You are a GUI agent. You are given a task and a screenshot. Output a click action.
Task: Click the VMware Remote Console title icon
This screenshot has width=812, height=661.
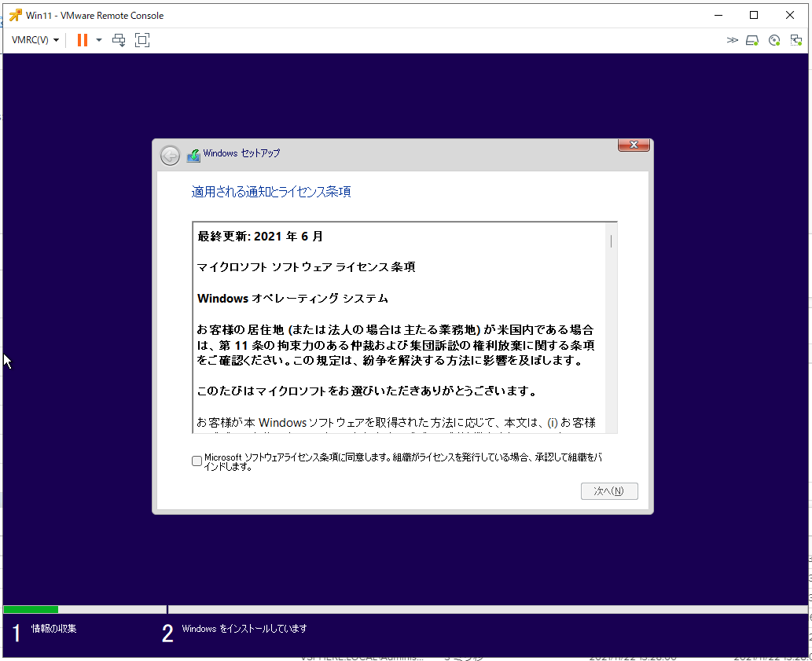15,15
